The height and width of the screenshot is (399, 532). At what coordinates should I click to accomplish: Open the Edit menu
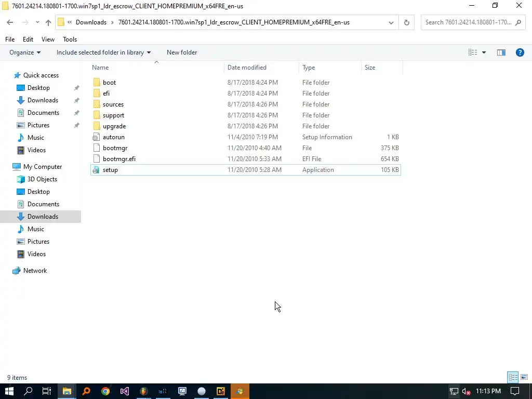[28, 39]
